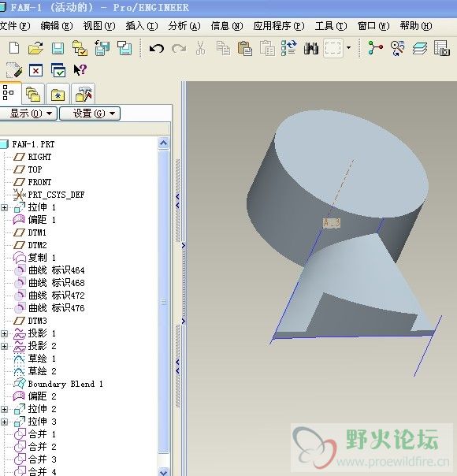Open the 分析(A) menu

click(184, 26)
